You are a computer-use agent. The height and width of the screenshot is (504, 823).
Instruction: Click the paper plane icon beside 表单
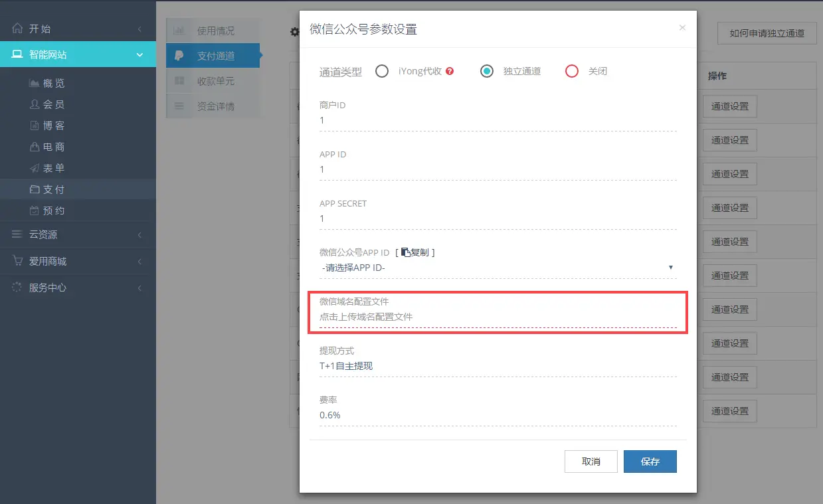35,169
